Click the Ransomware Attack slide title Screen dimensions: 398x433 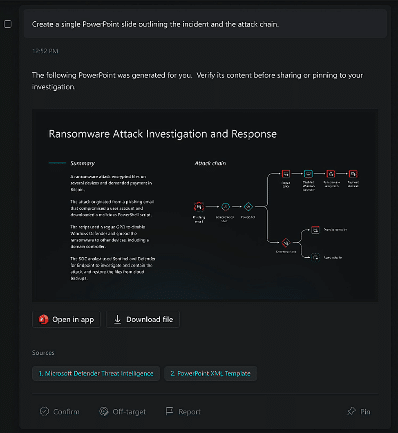[x=163, y=134]
